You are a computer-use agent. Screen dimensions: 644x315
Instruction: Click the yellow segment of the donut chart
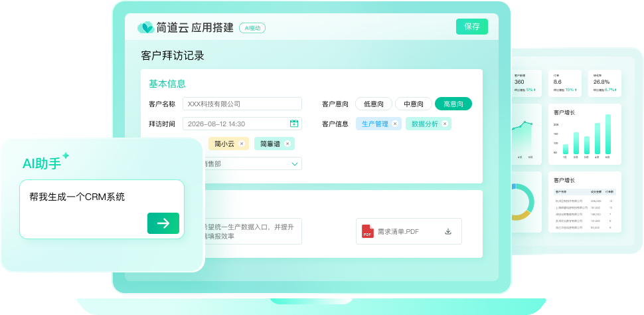pyautogui.click(x=521, y=216)
